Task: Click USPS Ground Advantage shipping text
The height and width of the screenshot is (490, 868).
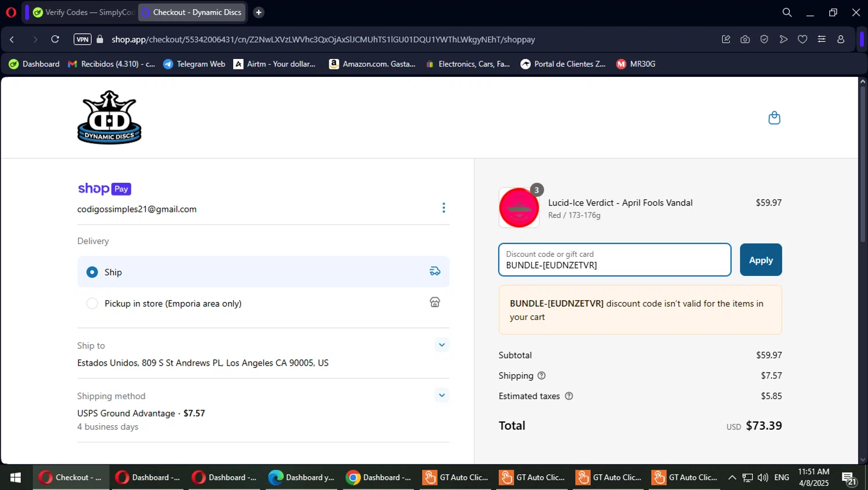Action: (x=126, y=413)
